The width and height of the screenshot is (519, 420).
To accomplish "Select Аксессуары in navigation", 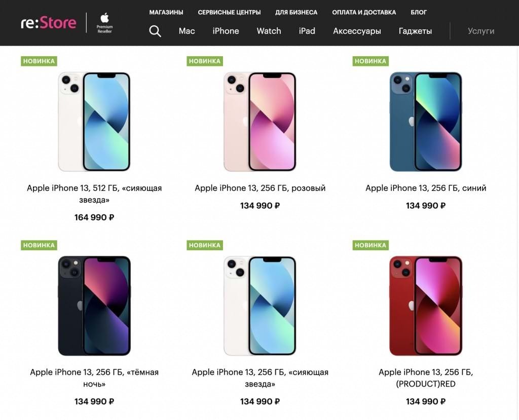I will [357, 31].
